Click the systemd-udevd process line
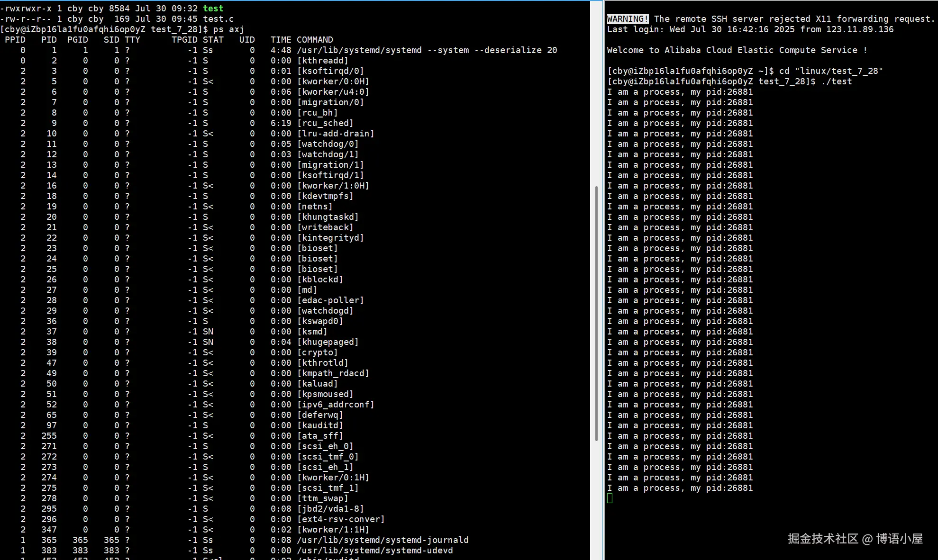The image size is (938, 560). click(374, 551)
